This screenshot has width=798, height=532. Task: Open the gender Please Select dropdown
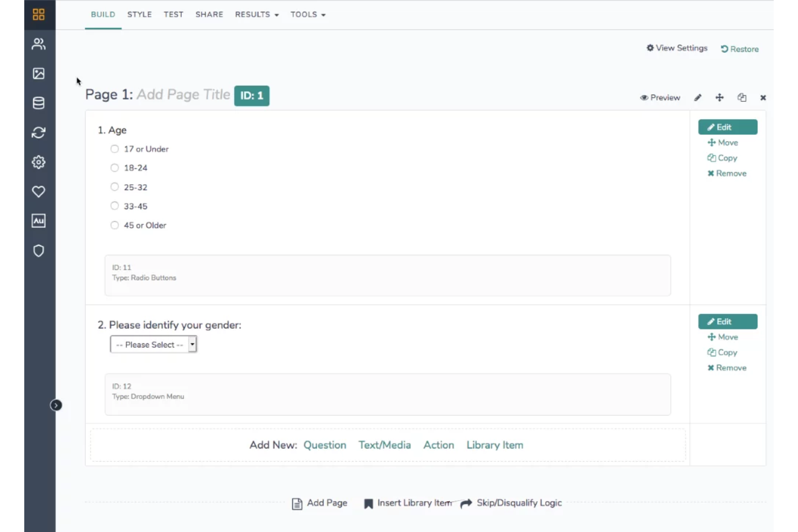153,344
